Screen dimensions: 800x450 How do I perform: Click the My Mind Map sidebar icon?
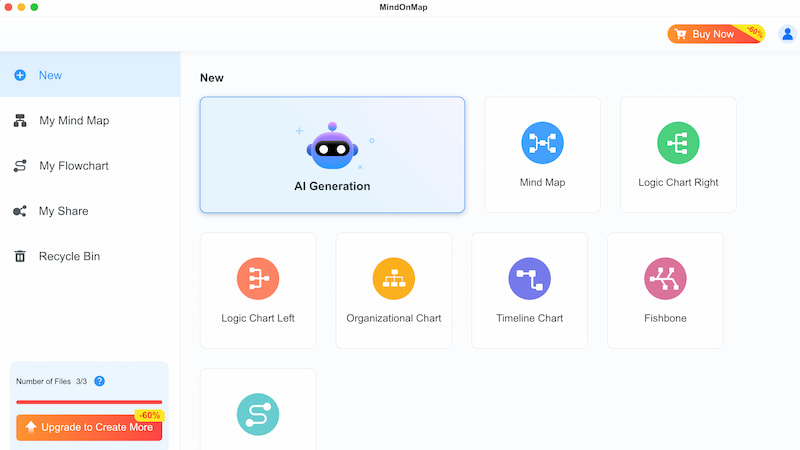20,120
